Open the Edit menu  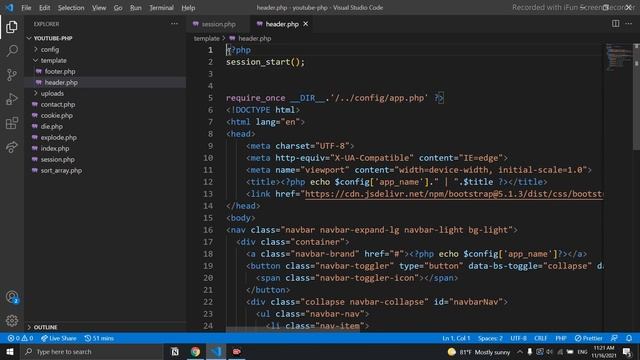pos(44,8)
